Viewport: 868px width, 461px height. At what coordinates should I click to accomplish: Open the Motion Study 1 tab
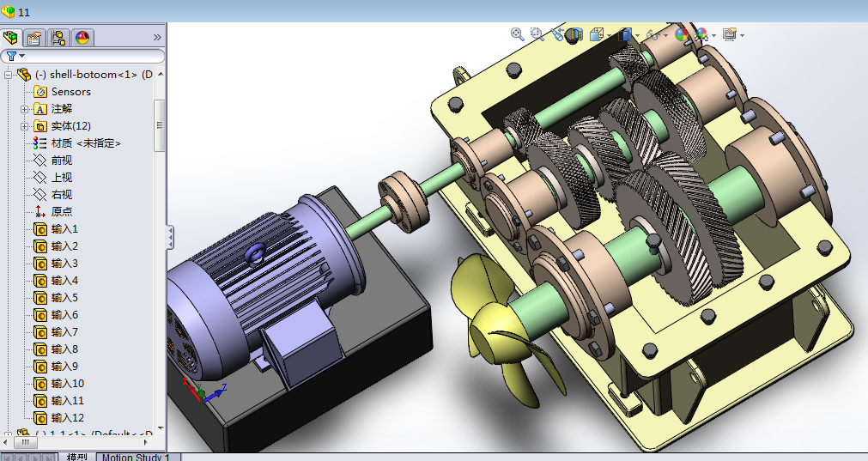click(x=137, y=457)
